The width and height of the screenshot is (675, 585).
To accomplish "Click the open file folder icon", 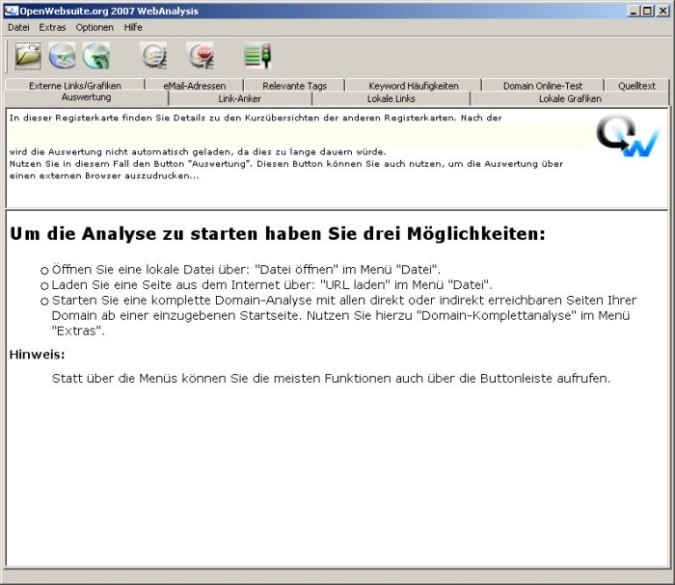I will [28, 56].
